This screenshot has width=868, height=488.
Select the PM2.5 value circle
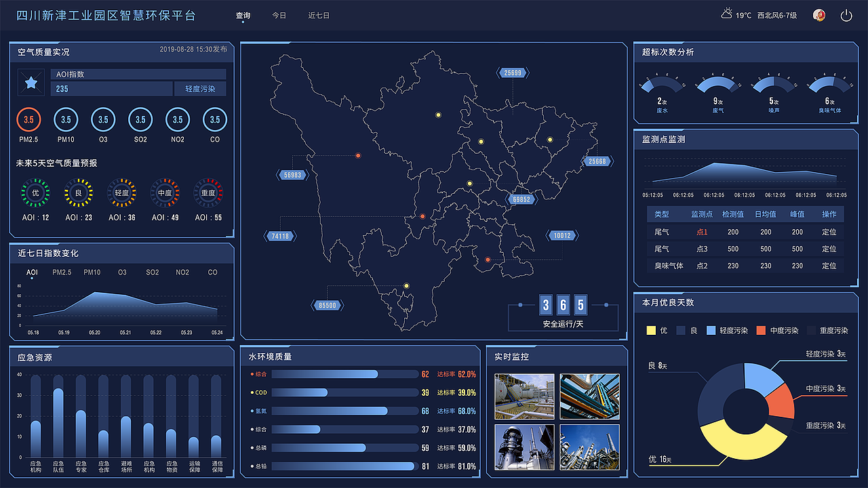point(28,120)
